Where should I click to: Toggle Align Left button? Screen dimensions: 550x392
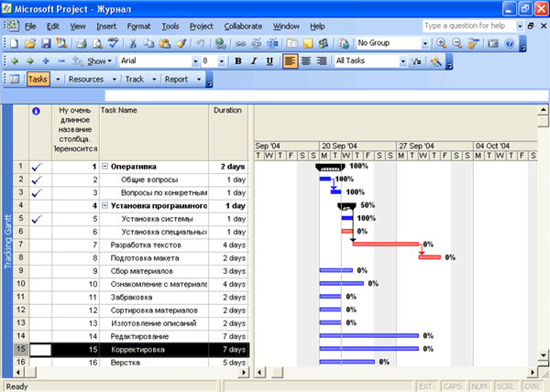click(290, 61)
